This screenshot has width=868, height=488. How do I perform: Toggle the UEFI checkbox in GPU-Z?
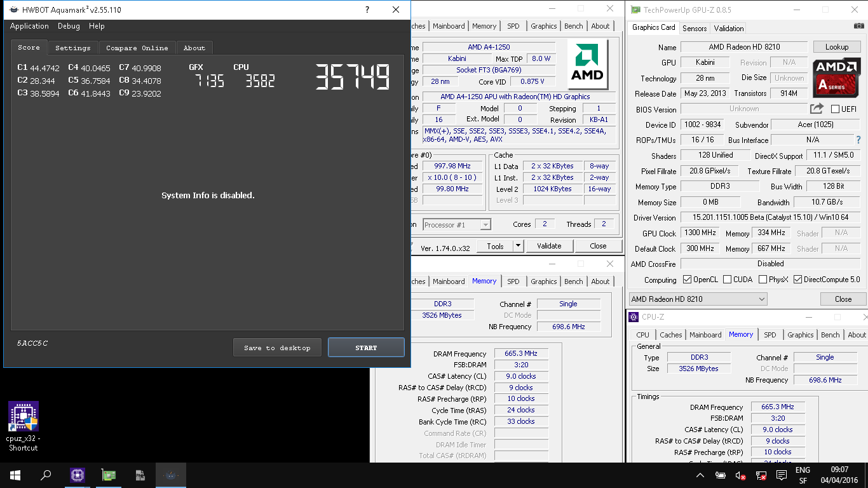(x=835, y=109)
